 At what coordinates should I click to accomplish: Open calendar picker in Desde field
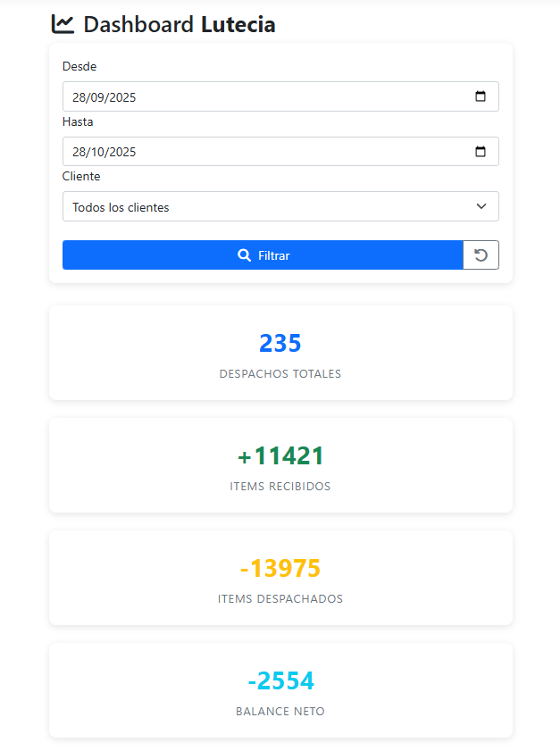point(481,96)
